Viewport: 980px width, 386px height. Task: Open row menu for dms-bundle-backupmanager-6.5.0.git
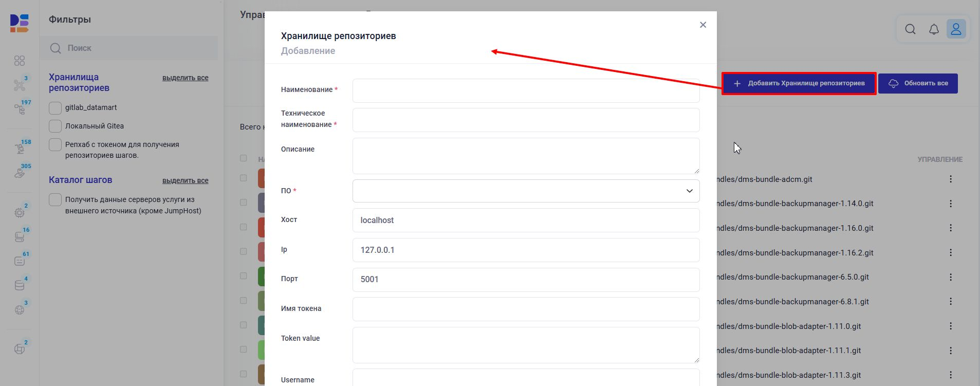click(950, 277)
